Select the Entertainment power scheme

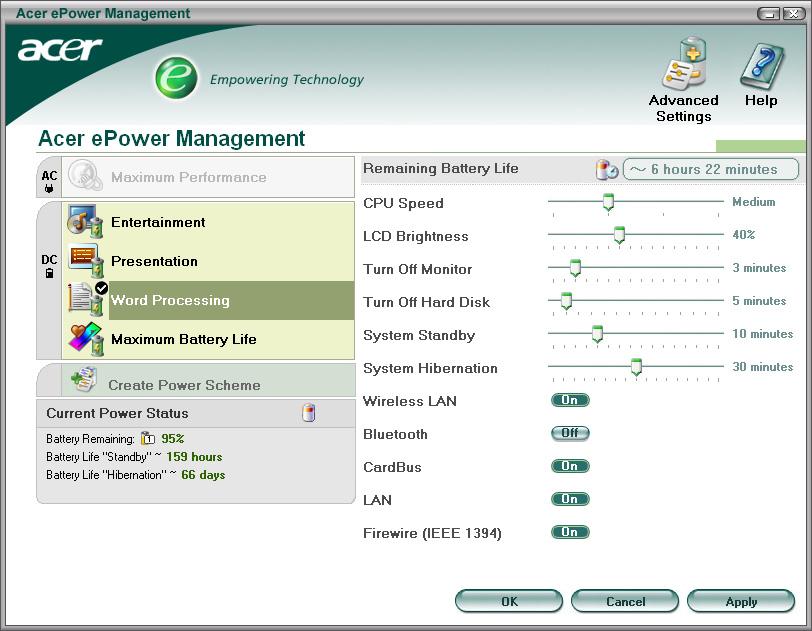coord(208,222)
